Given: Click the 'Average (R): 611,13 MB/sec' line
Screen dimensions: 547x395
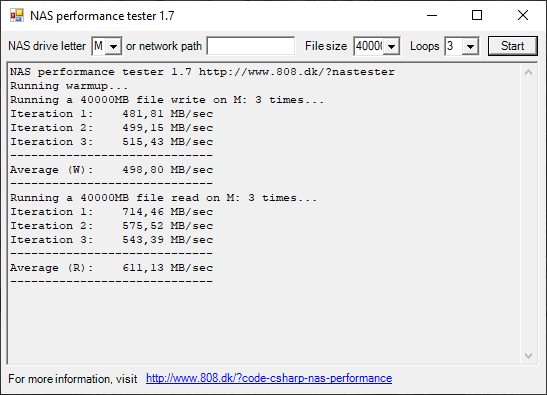Looking at the screenshot, I should click(x=111, y=268).
